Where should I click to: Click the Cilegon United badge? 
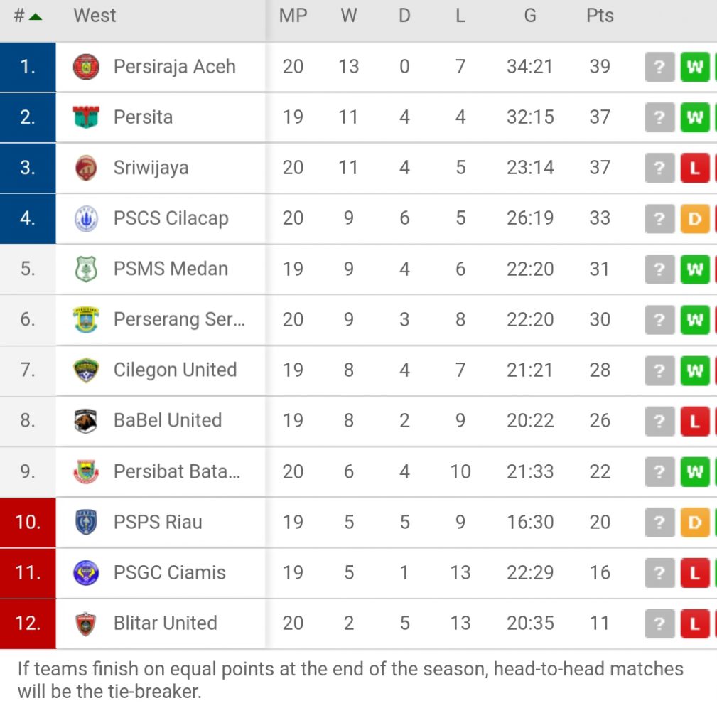[86, 370]
